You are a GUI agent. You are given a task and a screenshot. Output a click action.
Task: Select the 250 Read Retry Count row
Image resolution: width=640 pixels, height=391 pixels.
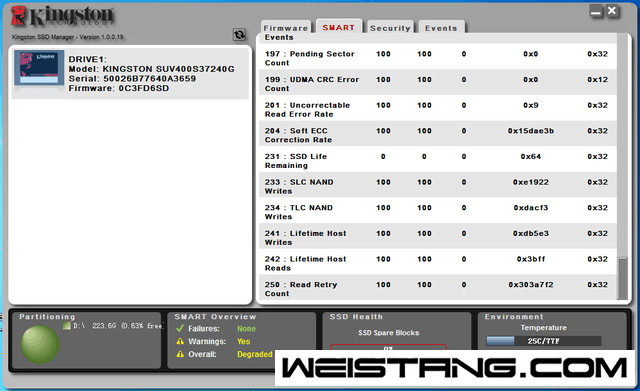coord(438,289)
